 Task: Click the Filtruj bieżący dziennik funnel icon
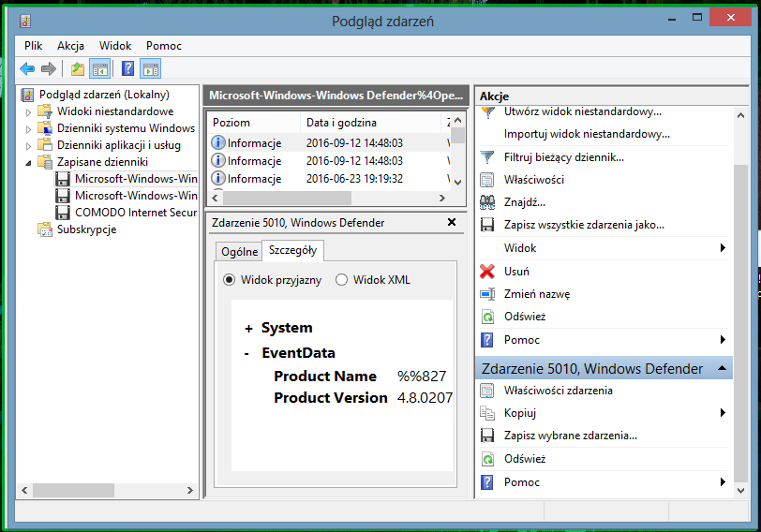tap(487, 157)
